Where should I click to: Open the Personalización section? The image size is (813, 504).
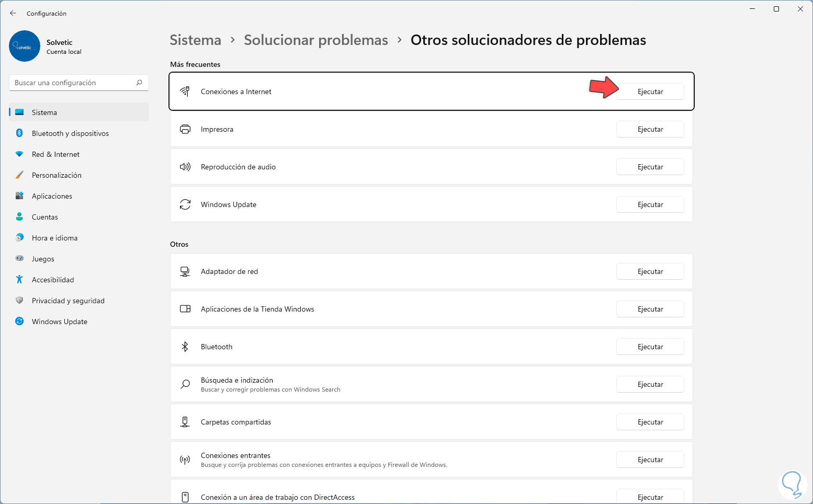(57, 175)
